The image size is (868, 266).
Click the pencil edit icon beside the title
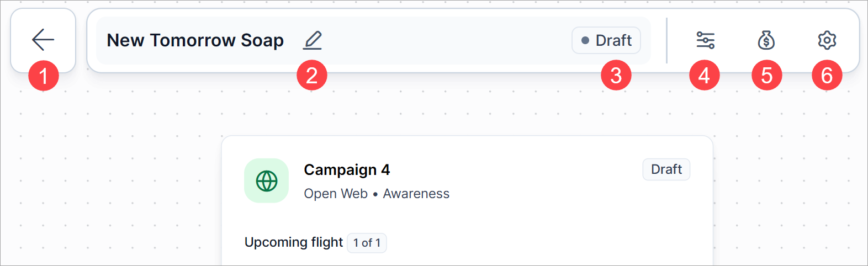pos(313,40)
